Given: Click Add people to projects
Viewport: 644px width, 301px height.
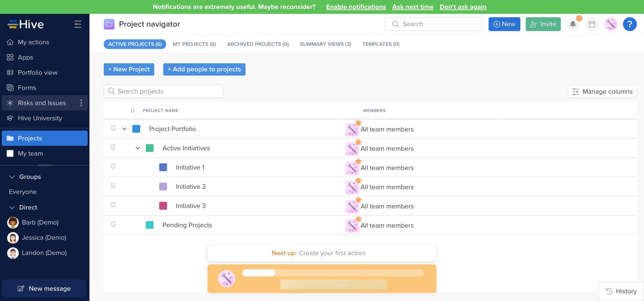Looking at the screenshot, I should [x=204, y=69].
